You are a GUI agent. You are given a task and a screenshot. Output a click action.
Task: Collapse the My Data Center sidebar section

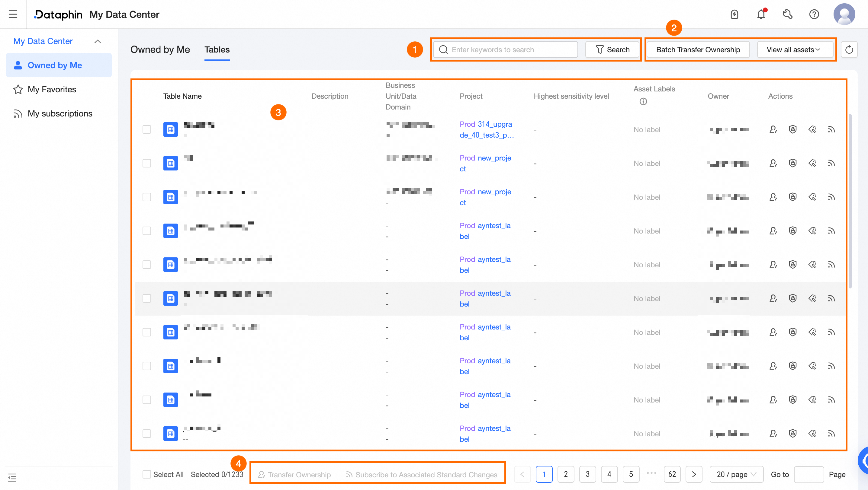[x=98, y=41]
